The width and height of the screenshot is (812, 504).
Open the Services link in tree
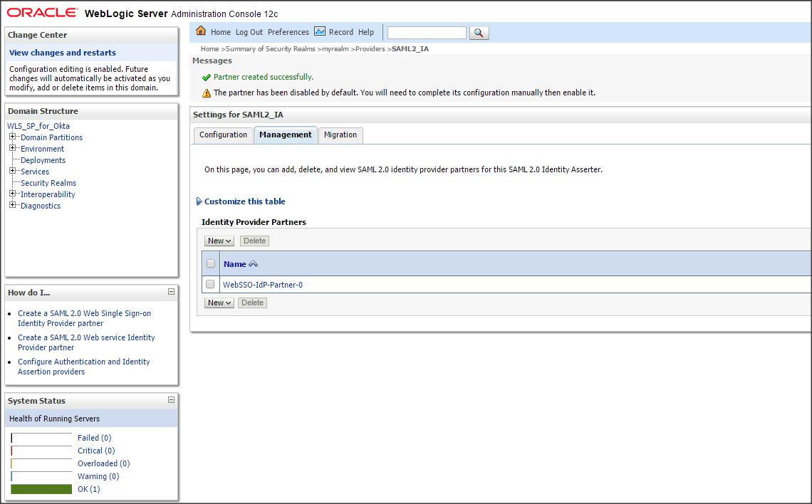pyautogui.click(x=35, y=172)
